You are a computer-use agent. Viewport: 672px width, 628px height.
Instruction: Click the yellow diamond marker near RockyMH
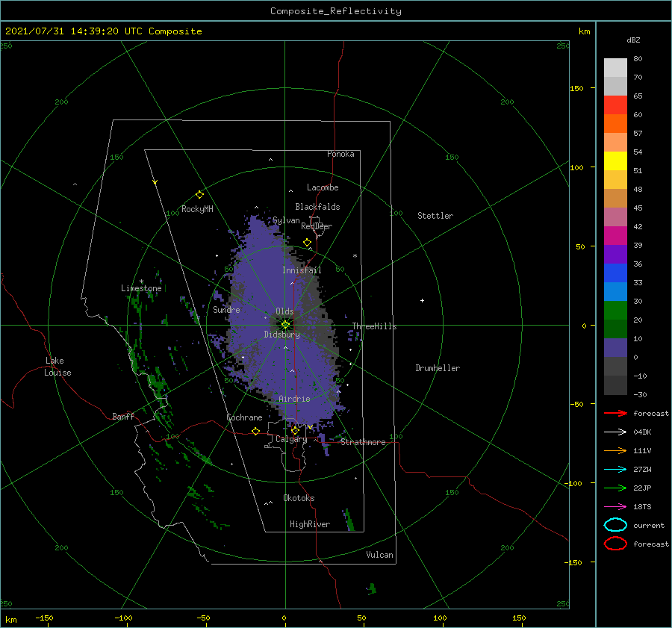coord(199,195)
